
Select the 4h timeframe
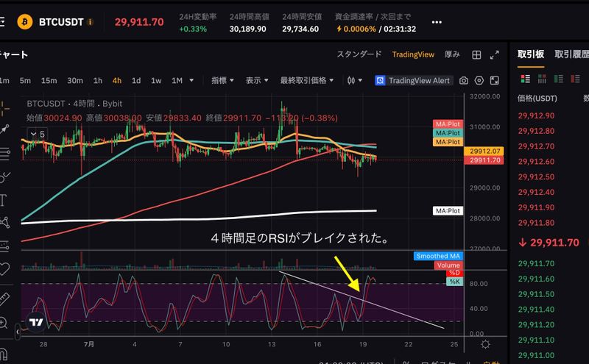tap(117, 80)
